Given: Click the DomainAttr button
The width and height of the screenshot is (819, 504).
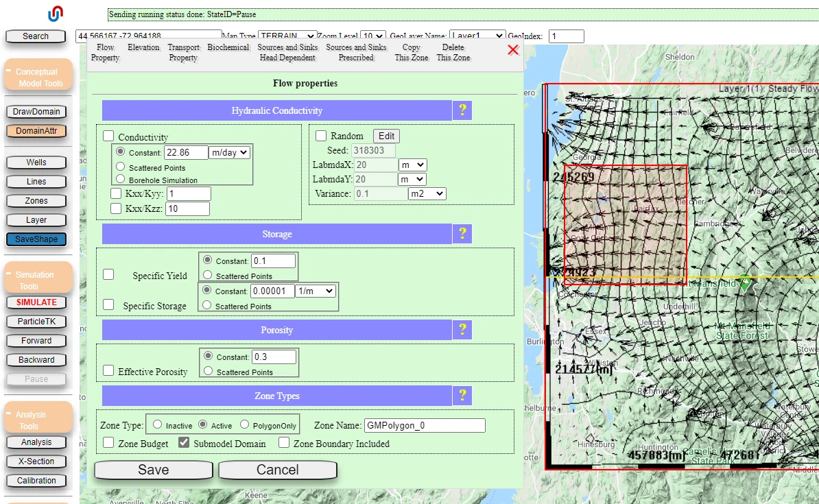Looking at the screenshot, I should 36,130.
